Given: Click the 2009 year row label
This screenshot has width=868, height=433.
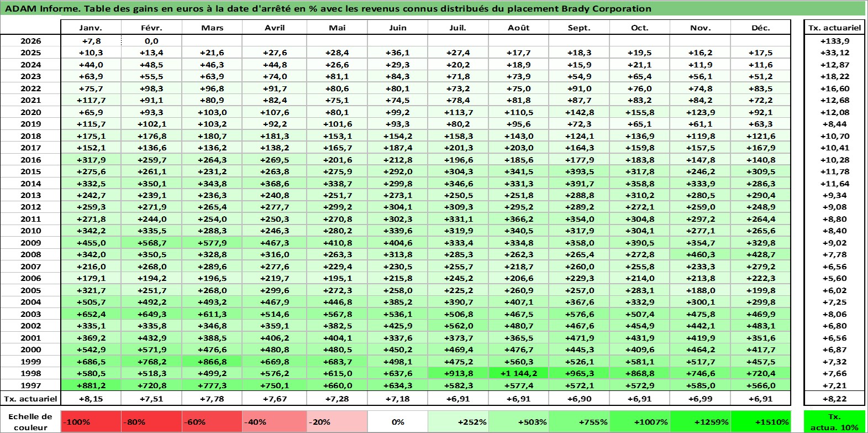Looking at the screenshot, I should coord(30,243).
